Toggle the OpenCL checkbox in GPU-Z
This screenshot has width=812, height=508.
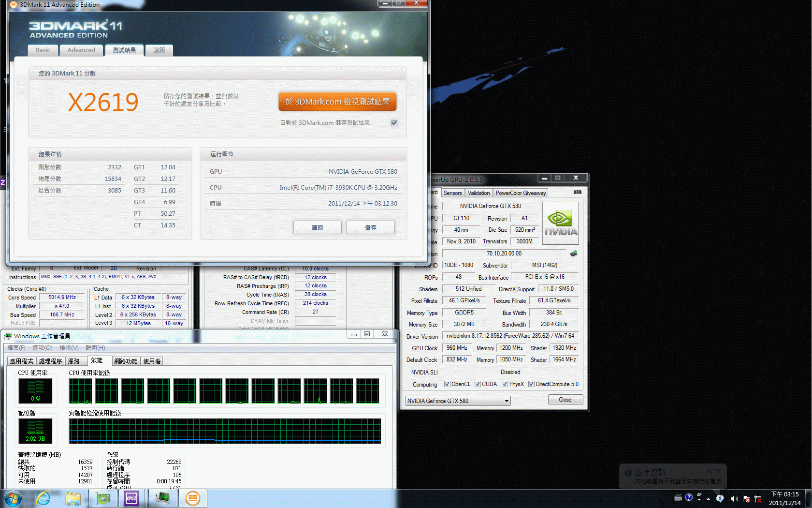tap(447, 384)
